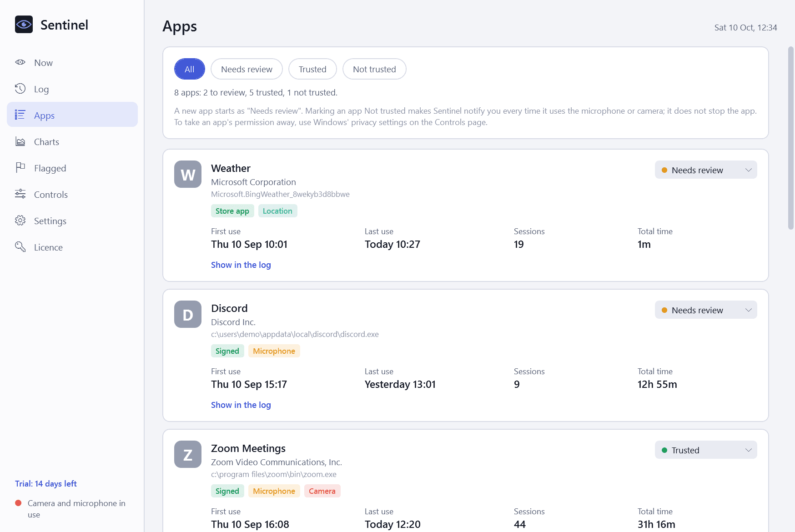Click the Trial: 14 days left link
Screen dimensions: 795x532
tap(46, 484)
